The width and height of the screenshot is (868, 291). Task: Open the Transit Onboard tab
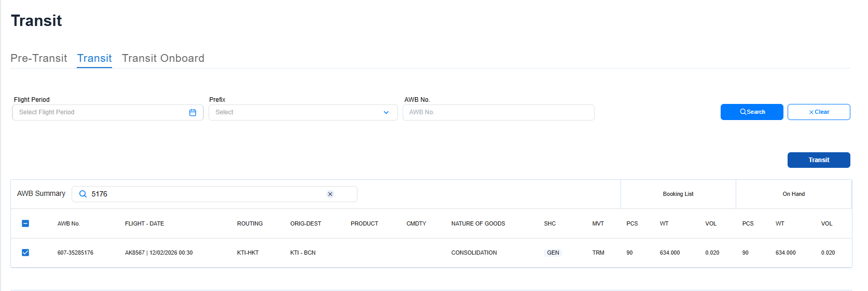pos(163,58)
